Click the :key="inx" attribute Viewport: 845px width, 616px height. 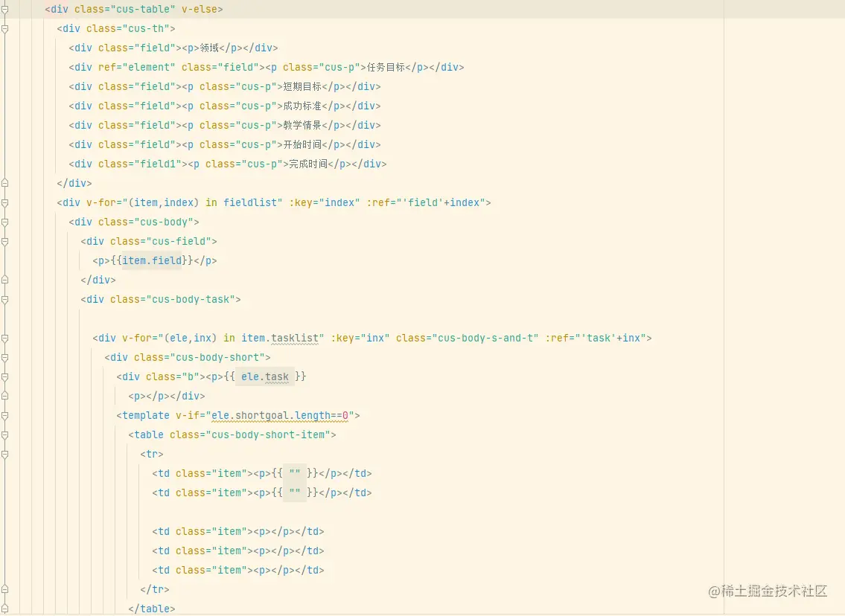tap(360, 339)
